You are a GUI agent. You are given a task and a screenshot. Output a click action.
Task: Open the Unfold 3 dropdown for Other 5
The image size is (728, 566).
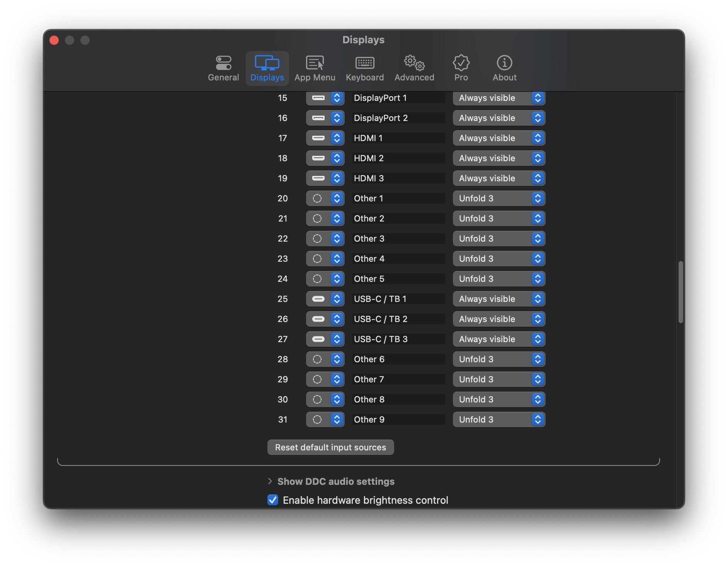[499, 279]
